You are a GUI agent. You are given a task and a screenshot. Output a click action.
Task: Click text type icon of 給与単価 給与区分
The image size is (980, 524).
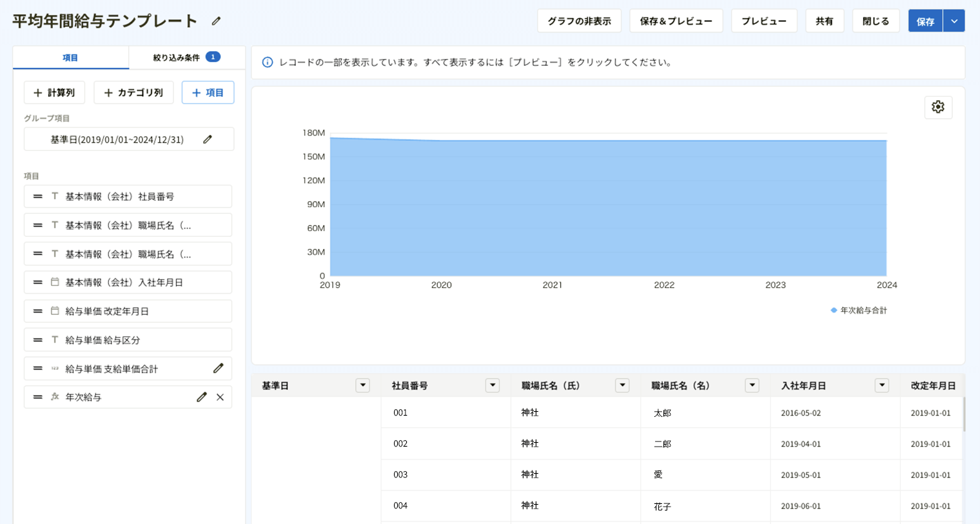point(55,339)
